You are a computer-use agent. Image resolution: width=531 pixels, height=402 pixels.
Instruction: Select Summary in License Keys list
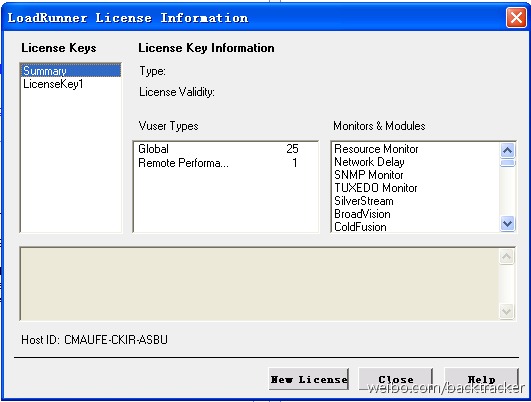(71, 71)
